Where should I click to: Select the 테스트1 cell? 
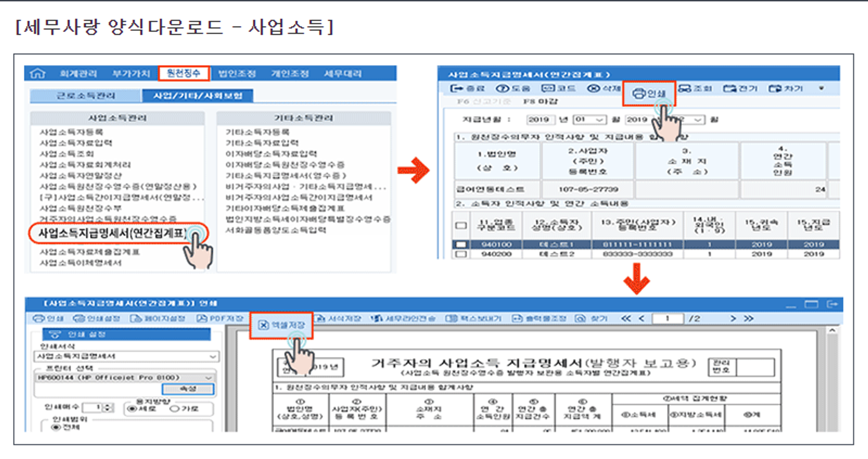click(x=557, y=245)
